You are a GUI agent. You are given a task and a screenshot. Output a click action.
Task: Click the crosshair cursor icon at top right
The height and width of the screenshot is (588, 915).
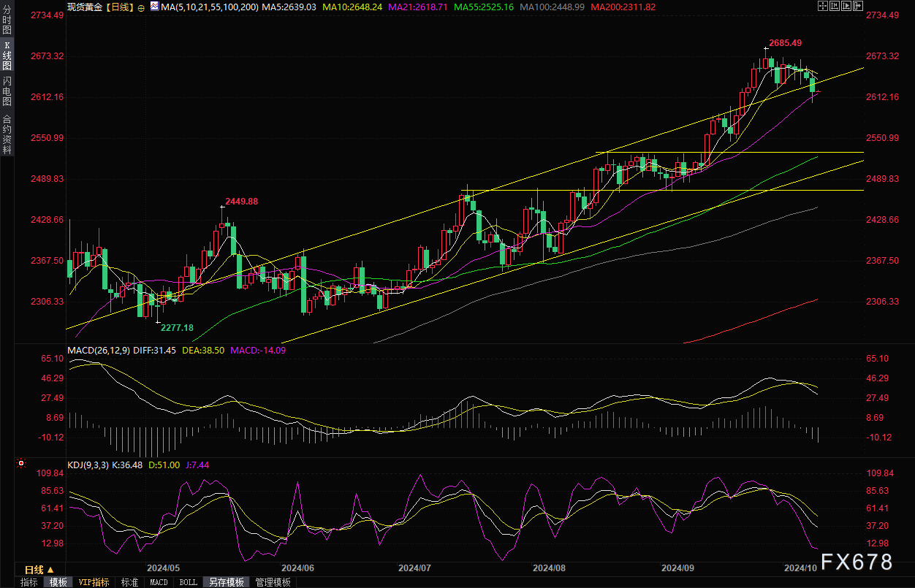pyautogui.click(x=823, y=6)
